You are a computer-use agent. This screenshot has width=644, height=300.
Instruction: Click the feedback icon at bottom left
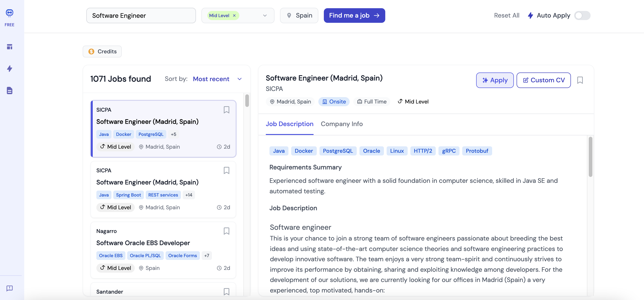coord(10,288)
